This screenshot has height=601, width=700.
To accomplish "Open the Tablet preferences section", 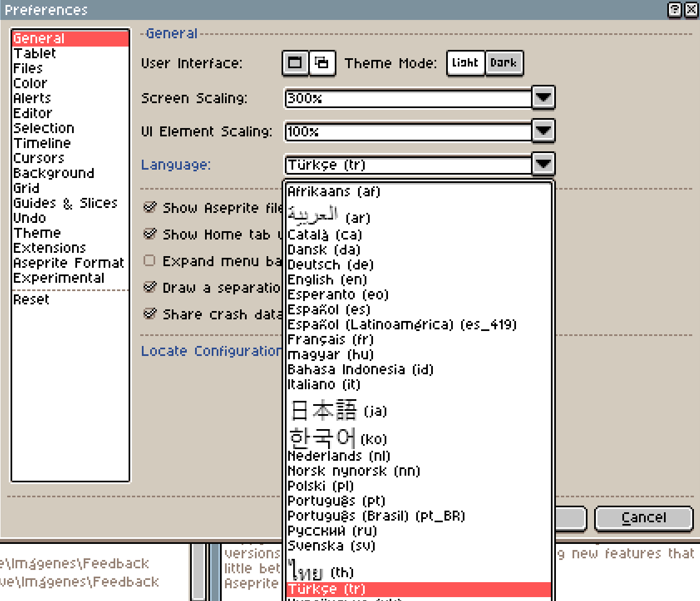I will 35,53.
